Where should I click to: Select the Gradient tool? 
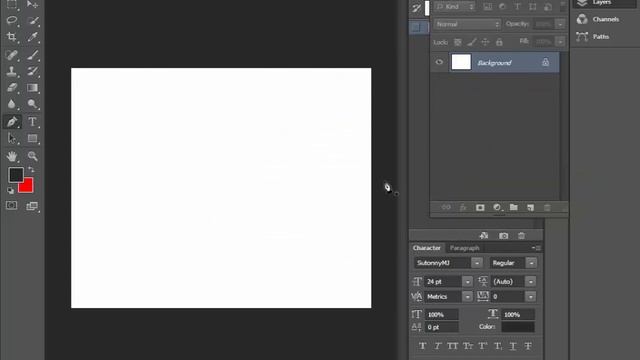(33, 88)
